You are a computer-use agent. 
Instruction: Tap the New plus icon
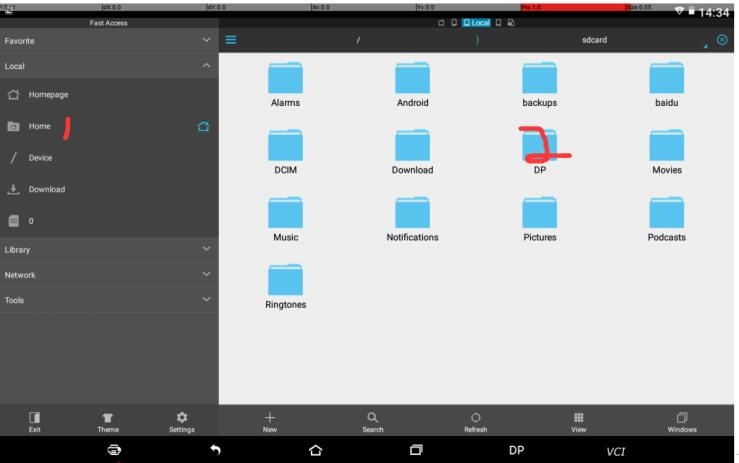click(x=270, y=421)
